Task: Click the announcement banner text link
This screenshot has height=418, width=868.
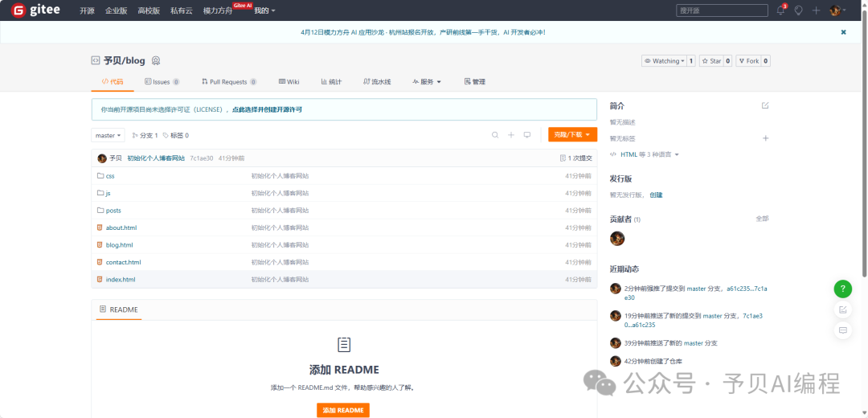Action: 423,32
